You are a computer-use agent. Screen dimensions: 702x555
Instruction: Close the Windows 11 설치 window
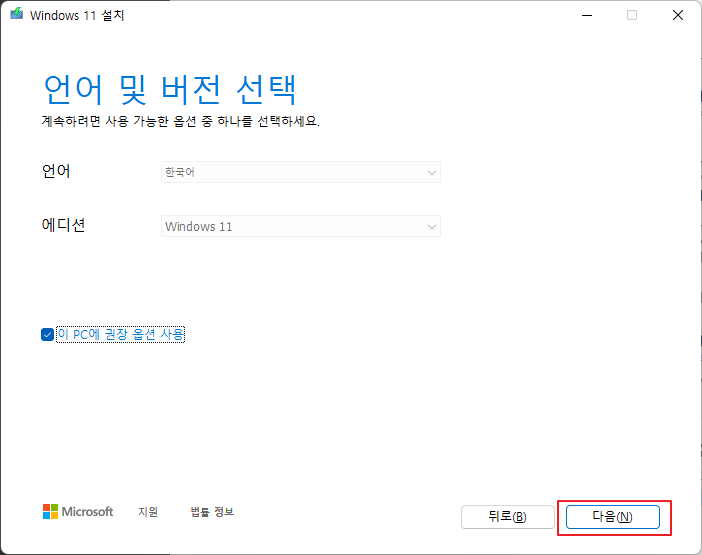678,15
